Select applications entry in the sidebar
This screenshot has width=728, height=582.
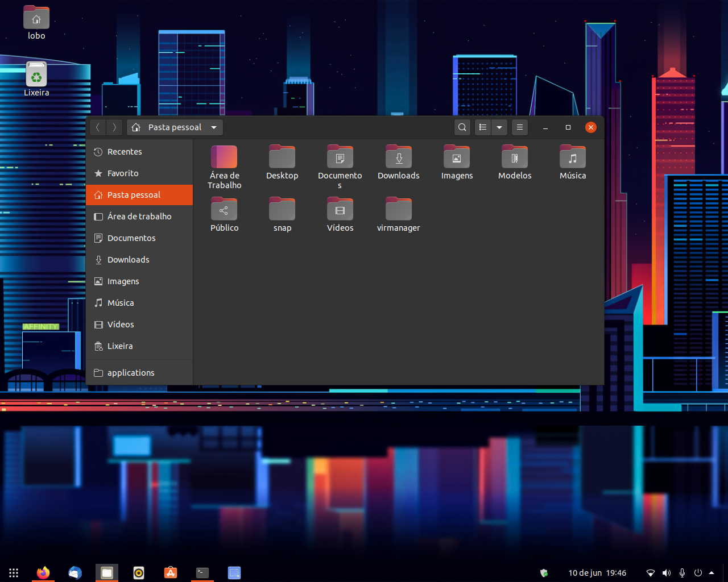(x=131, y=372)
